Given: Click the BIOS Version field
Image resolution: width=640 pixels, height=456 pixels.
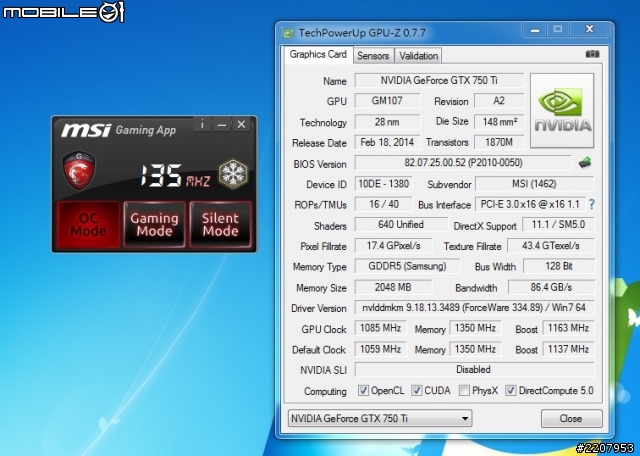Looking at the screenshot, I should coord(463,162).
